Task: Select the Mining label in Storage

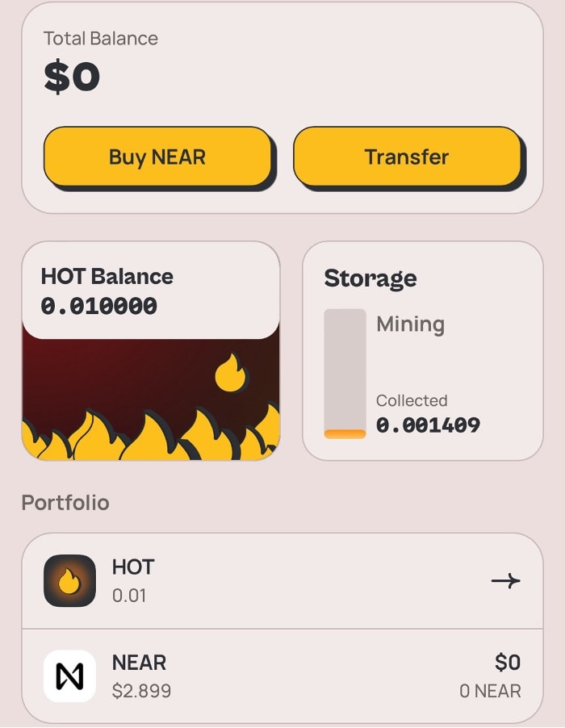Action: coord(410,324)
